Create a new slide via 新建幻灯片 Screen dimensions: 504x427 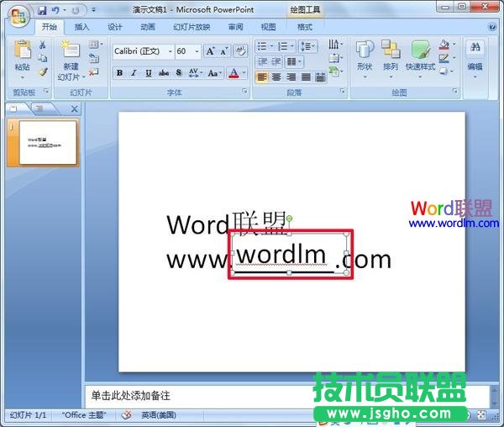pos(70,57)
